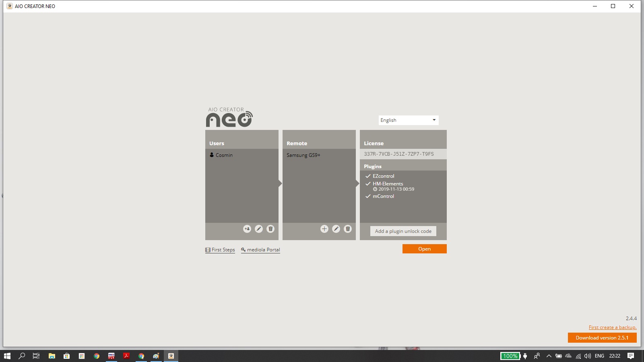Click the orange Open button
This screenshot has height=362, width=644.
[425, 249]
